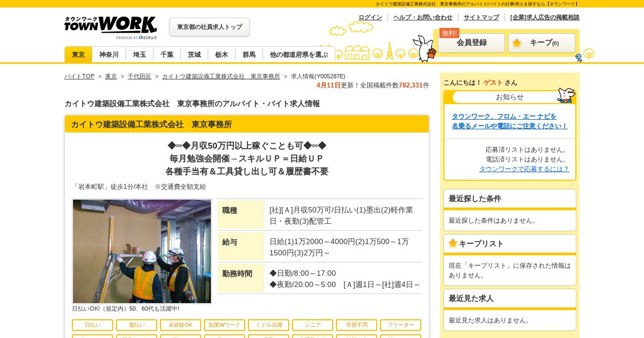The height and width of the screenshot is (338, 644).
Task: Click the お知らせ panel header
Action: click(510, 97)
